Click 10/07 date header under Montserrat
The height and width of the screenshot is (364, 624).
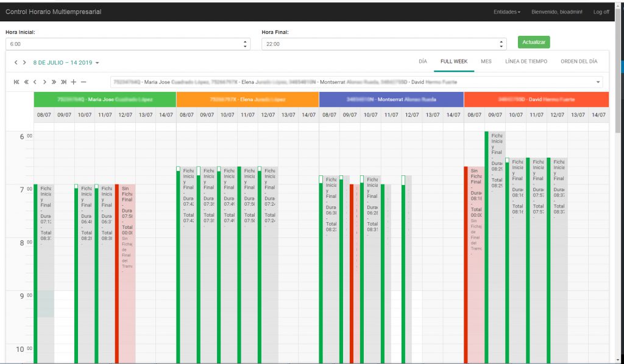tap(370, 115)
